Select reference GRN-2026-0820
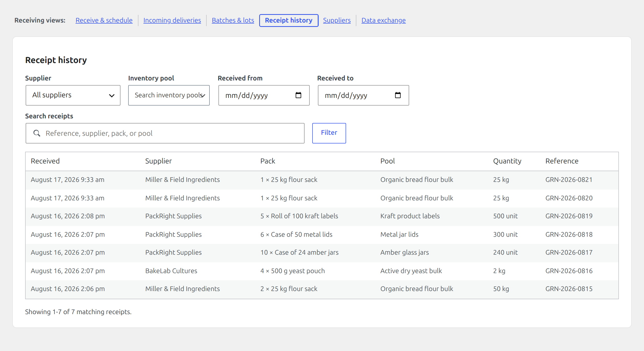 pyautogui.click(x=569, y=198)
